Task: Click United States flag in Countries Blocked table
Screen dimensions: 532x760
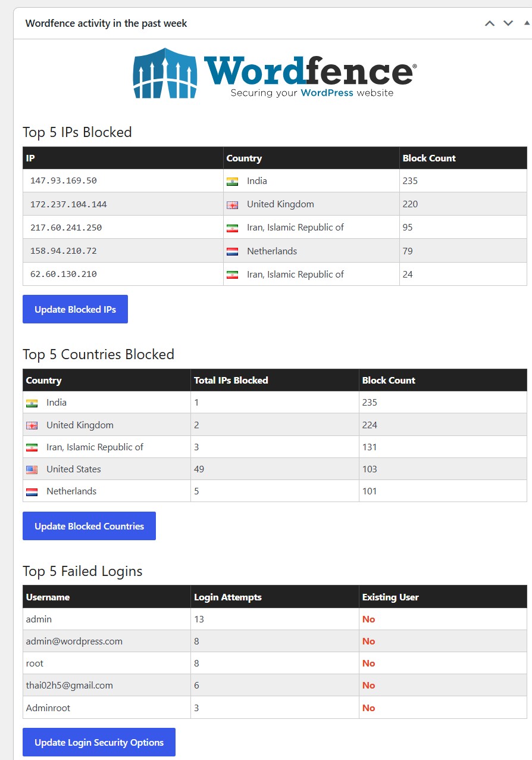Action: [x=32, y=470]
